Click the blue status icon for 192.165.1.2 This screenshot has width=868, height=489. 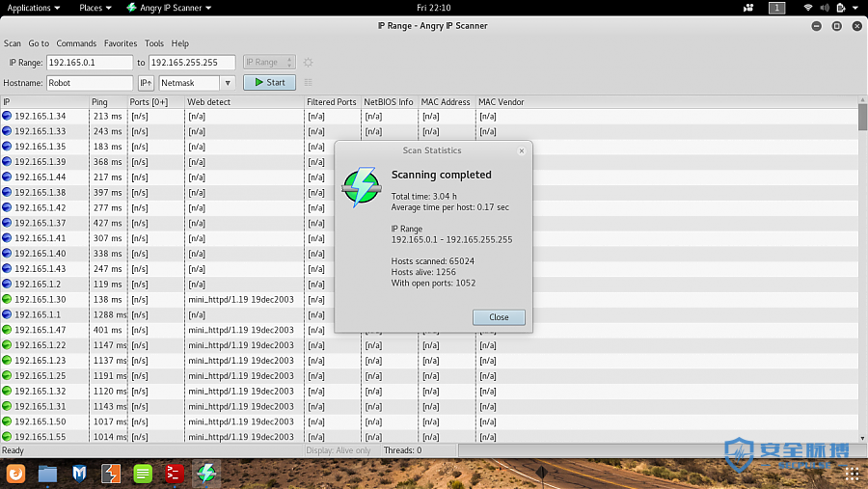[x=7, y=284]
